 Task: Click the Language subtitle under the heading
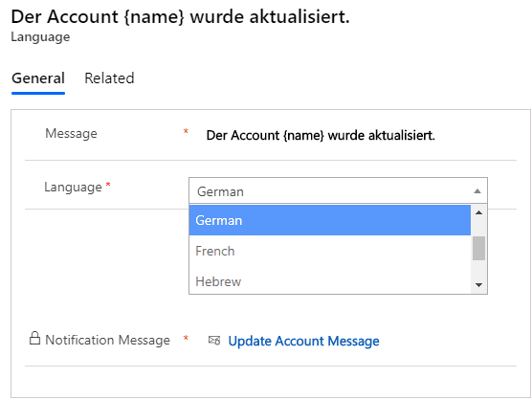(40, 37)
